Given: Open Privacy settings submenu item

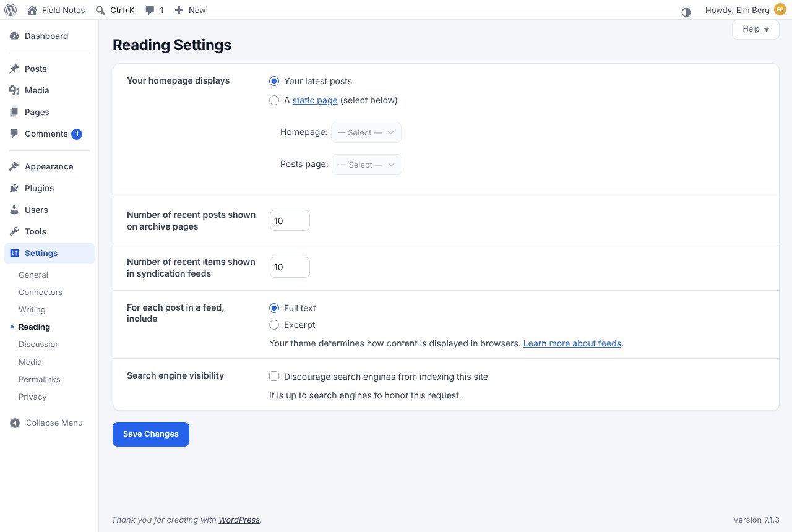Looking at the screenshot, I should click(x=33, y=397).
